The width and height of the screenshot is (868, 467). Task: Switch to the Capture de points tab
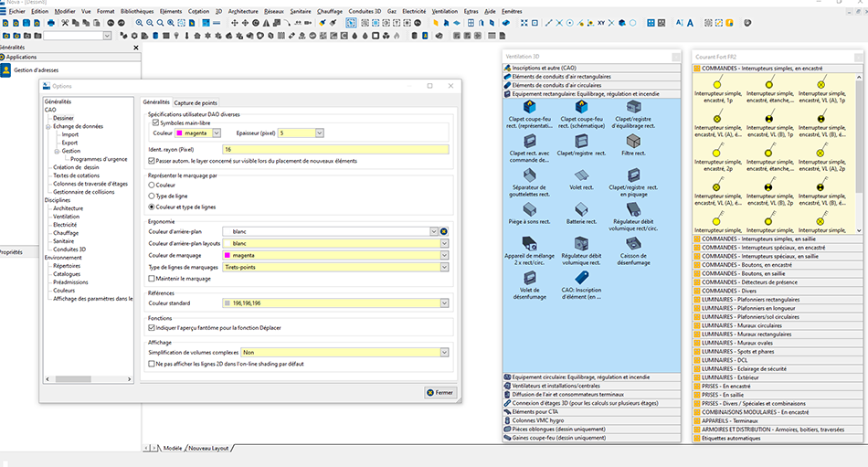click(196, 102)
